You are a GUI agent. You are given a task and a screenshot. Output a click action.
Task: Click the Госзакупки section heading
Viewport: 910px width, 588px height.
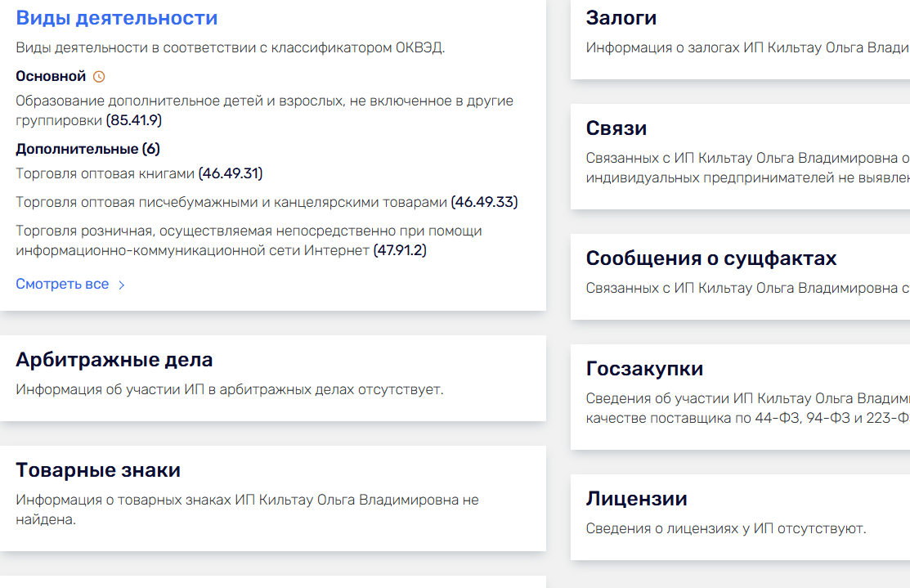[x=643, y=368]
